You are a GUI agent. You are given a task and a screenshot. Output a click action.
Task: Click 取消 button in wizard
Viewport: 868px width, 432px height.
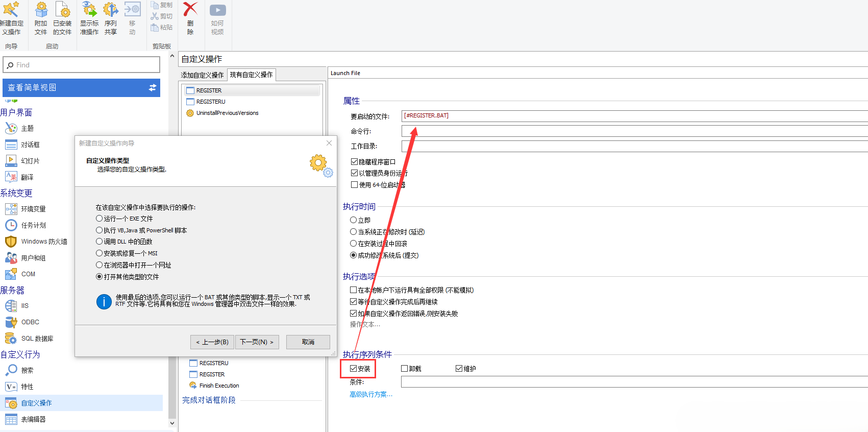pyautogui.click(x=308, y=342)
